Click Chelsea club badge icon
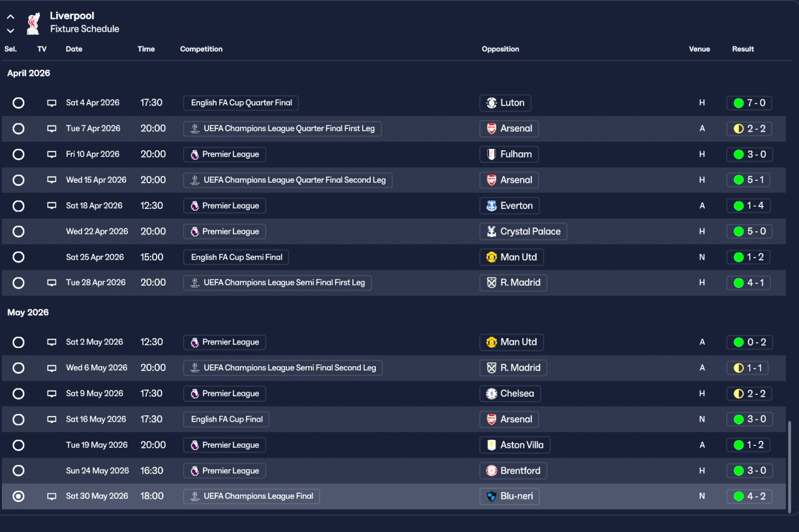Image resolution: width=799 pixels, height=532 pixels. [491, 394]
